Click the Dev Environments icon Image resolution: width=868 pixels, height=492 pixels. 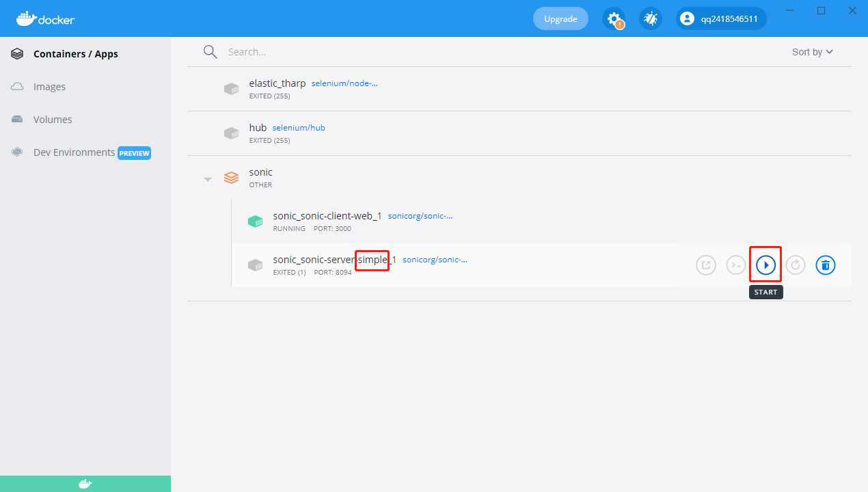tap(17, 152)
